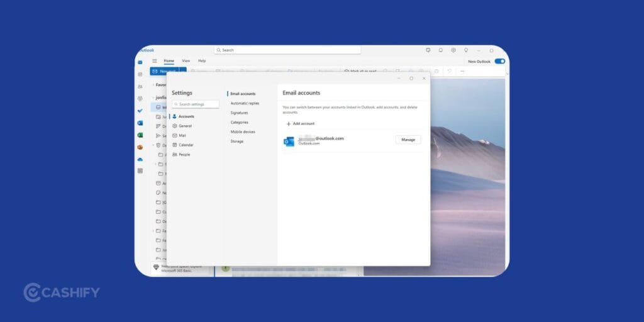Click Manage for the outlook.com account

tap(408, 140)
